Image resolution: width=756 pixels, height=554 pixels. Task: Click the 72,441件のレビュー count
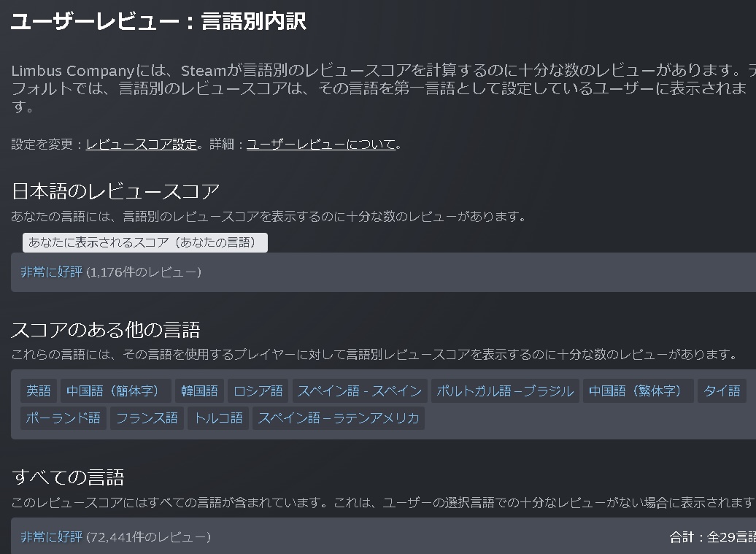point(148,537)
